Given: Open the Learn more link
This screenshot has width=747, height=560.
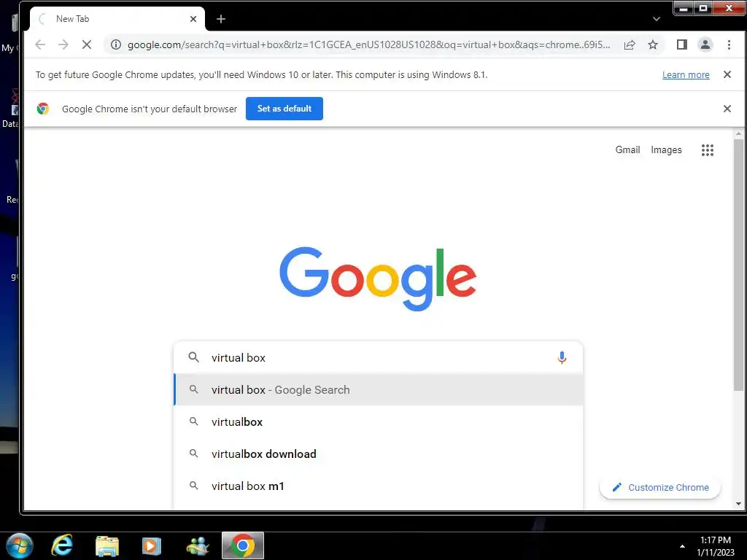Looking at the screenshot, I should 686,75.
